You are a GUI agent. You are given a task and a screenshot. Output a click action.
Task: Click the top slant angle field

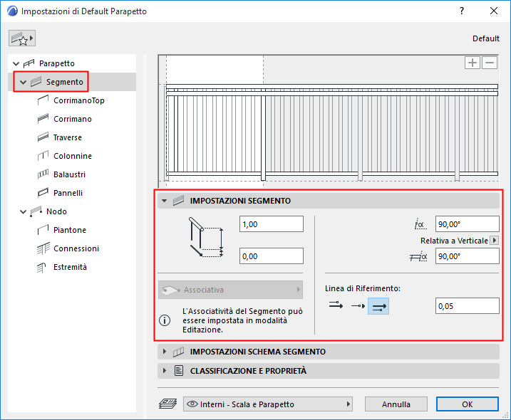[x=467, y=224]
